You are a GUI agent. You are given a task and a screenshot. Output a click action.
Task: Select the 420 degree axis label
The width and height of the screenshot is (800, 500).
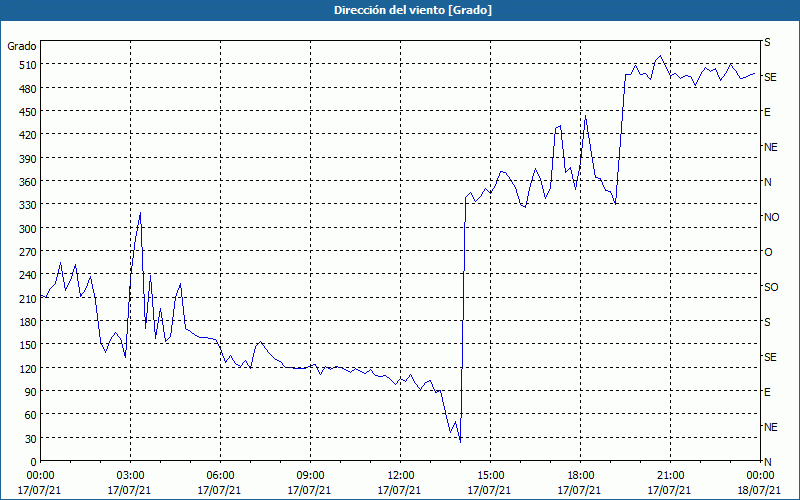[28, 135]
